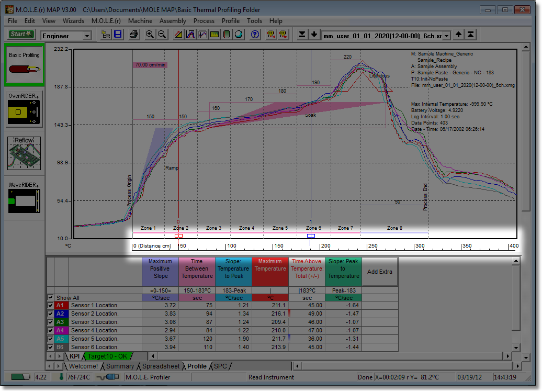
Task: Switch to the Spreadsheet tab
Action: [x=161, y=366]
